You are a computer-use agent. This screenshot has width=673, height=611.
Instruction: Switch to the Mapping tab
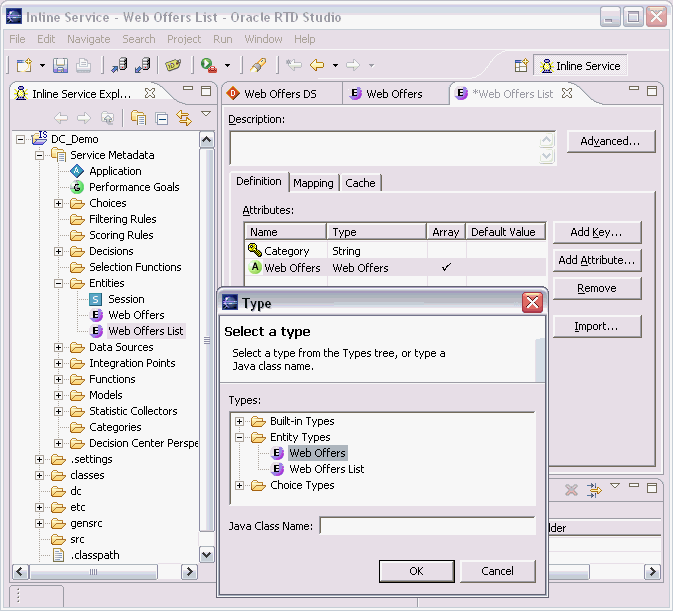click(313, 183)
